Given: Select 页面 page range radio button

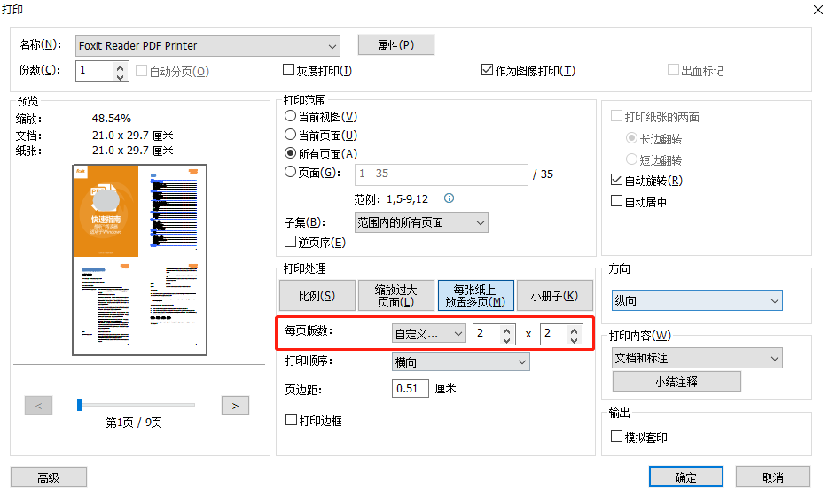Looking at the screenshot, I should [x=290, y=172].
